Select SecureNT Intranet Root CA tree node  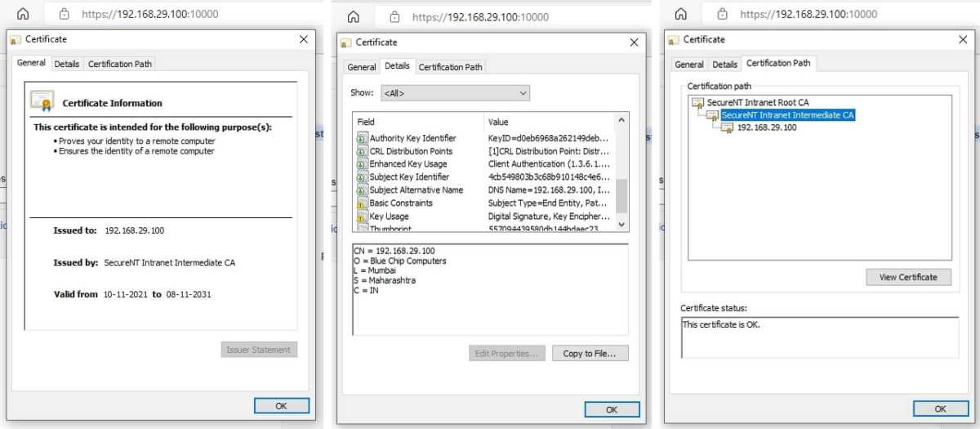[758, 103]
